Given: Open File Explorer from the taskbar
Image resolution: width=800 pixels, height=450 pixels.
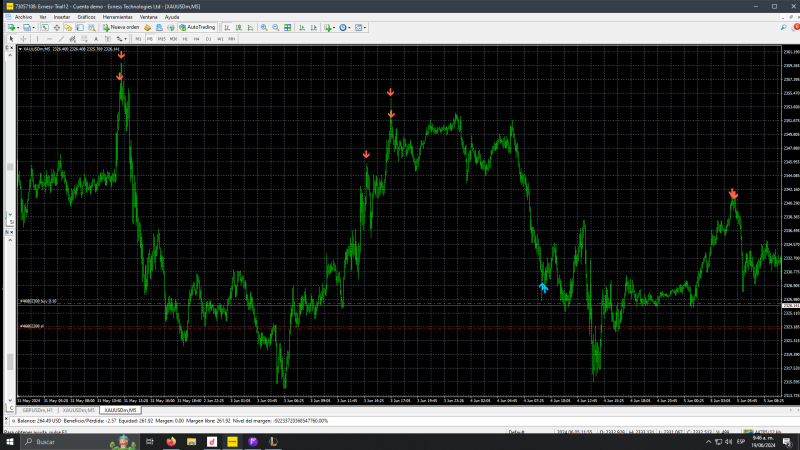Looking at the screenshot, I should [191, 441].
